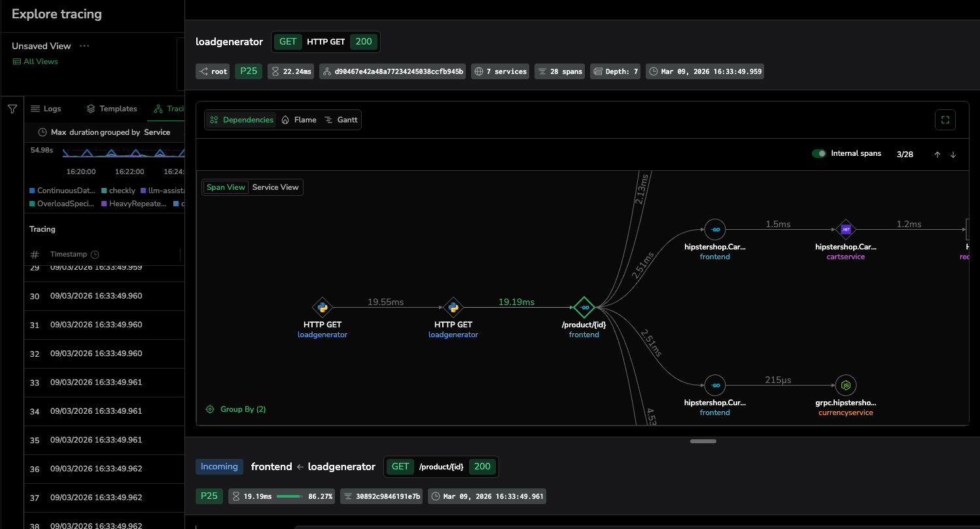The image size is (980, 529).
Task: Click the cartservice .NET node icon
Action: (845, 229)
